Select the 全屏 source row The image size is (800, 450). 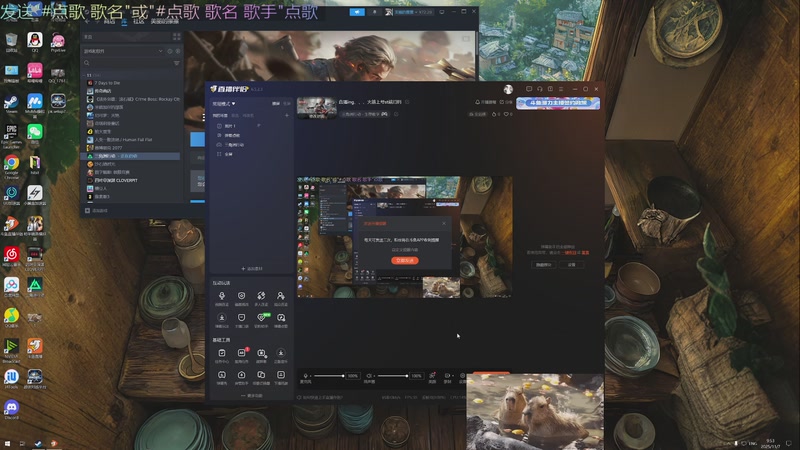[251, 154]
